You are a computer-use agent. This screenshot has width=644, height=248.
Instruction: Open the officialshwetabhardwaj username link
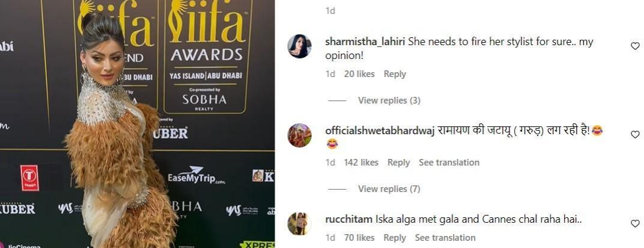click(380, 131)
